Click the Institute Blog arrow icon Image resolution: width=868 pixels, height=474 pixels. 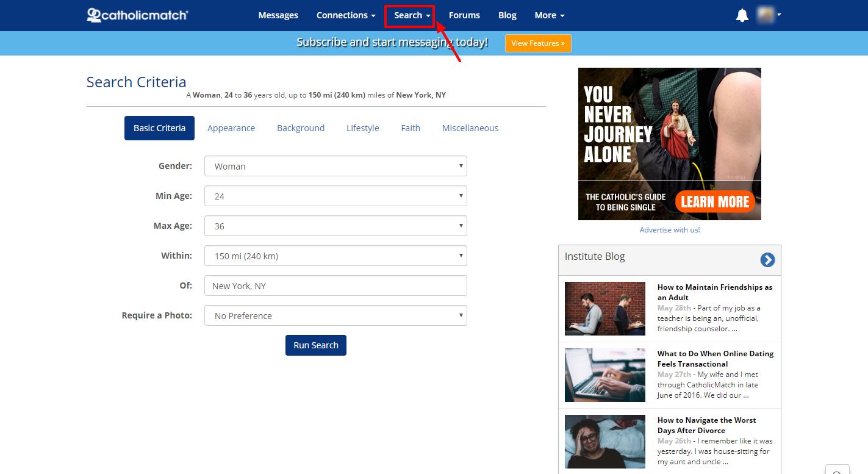click(x=767, y=260)
